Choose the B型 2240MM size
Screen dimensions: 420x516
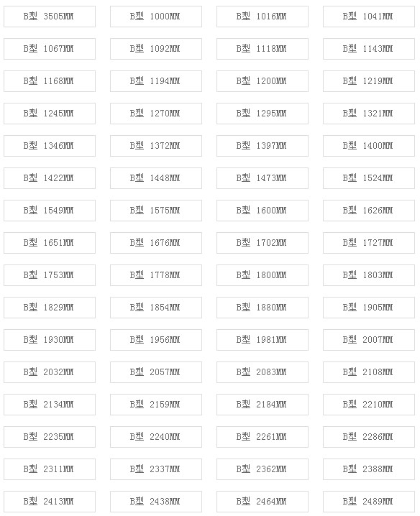pyautogui.click(x=156, y=437)
